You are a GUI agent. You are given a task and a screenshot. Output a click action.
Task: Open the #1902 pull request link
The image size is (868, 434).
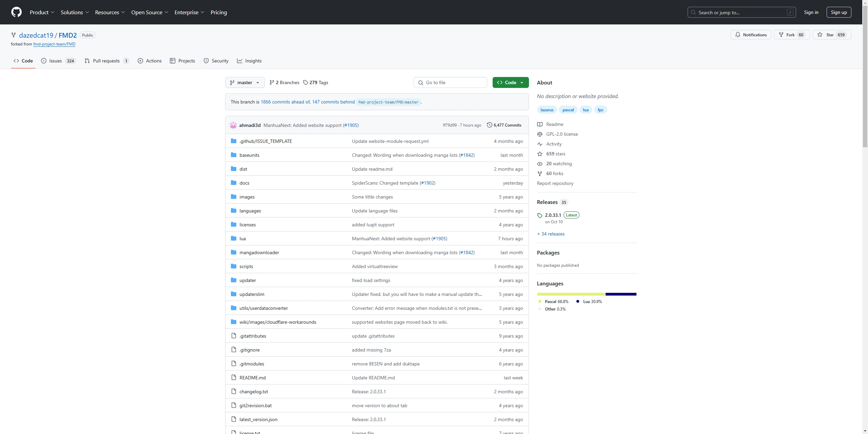428,183
